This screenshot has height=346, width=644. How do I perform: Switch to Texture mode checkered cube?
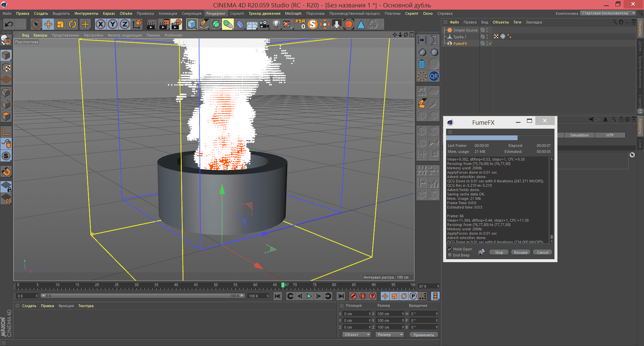(6, 67)
